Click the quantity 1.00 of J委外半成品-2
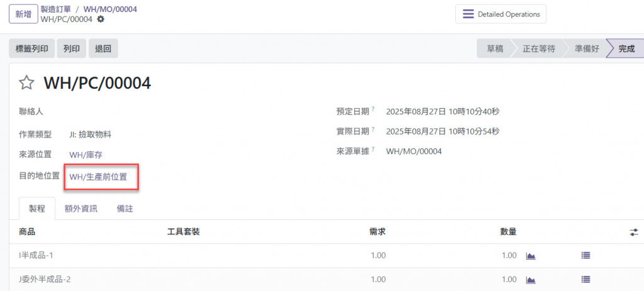This screenshot has width=644, height=291. click(509, 280)
